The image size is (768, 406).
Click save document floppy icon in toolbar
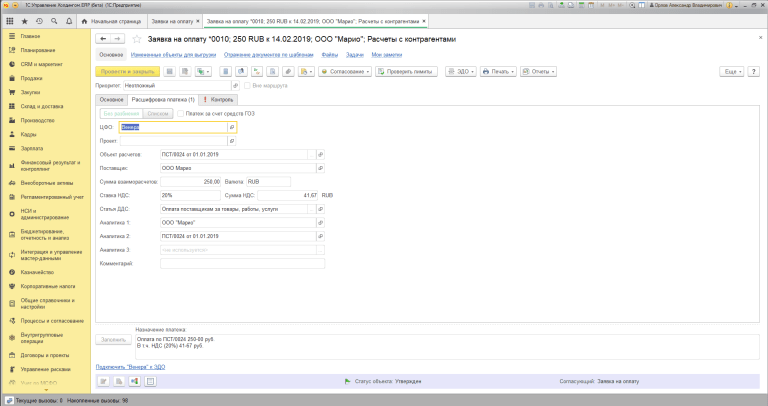[169, 72]
